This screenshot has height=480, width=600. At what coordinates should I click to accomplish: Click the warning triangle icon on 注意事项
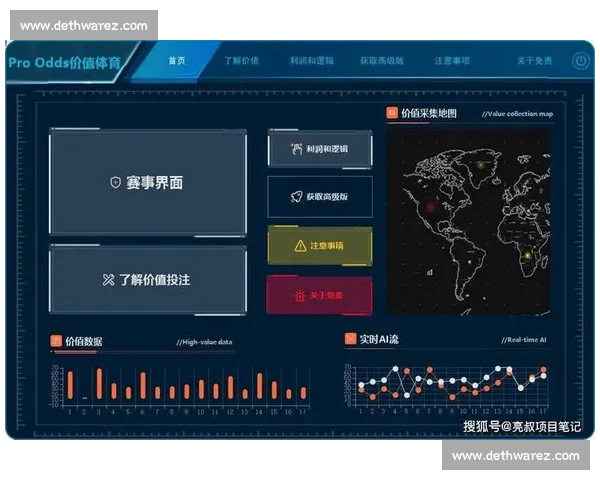300,246
